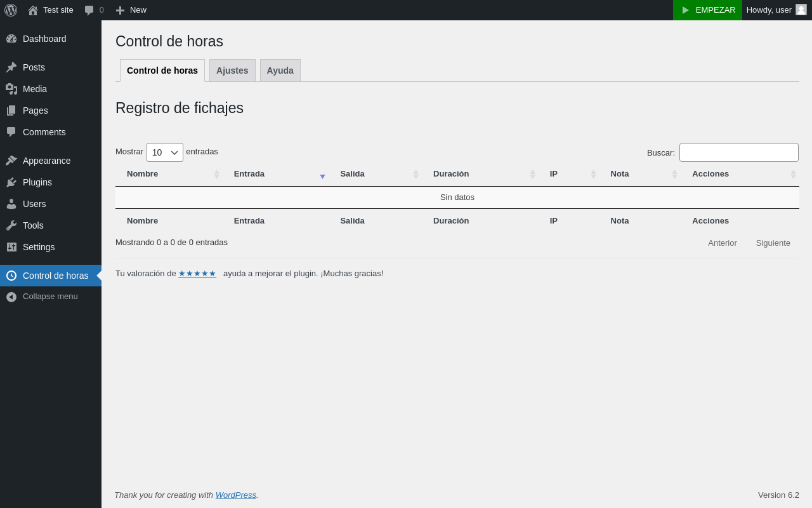Sort by Nombre using its sort arrows
The height and width of the screenshot is (508, 812).
[216, 174]
